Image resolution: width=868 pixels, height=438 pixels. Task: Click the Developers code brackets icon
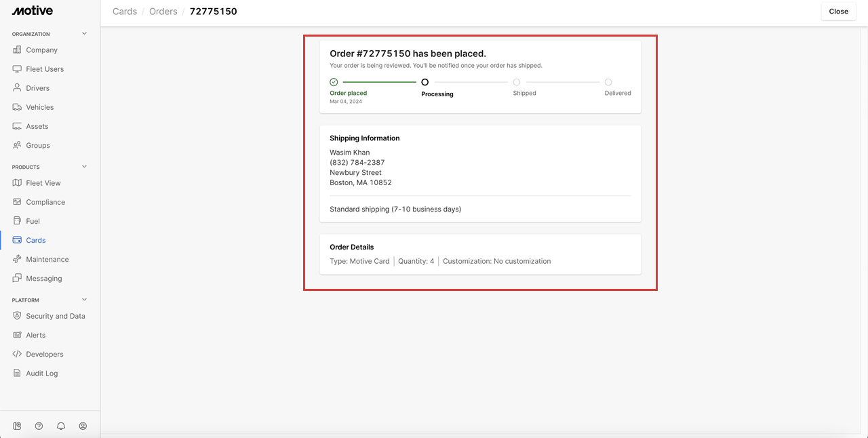pos(18,354)
